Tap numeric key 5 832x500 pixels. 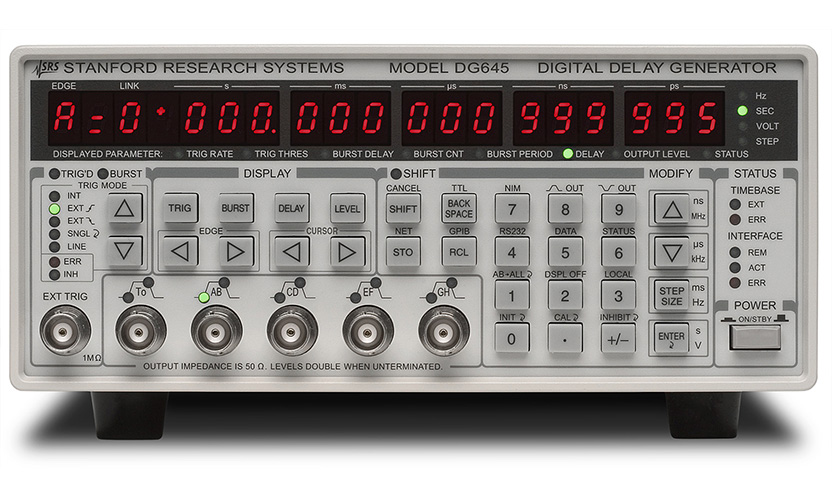[565, 252]
